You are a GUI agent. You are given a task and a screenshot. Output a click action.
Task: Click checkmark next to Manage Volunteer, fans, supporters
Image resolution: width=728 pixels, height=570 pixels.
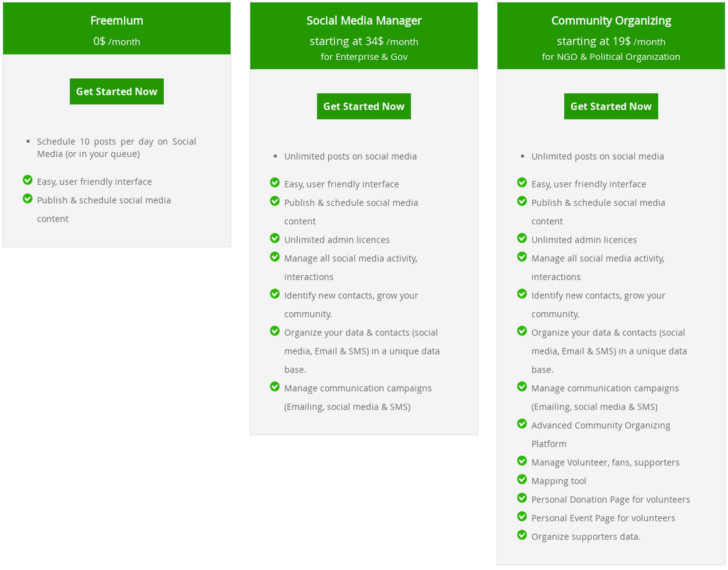[x=522, y=461]
